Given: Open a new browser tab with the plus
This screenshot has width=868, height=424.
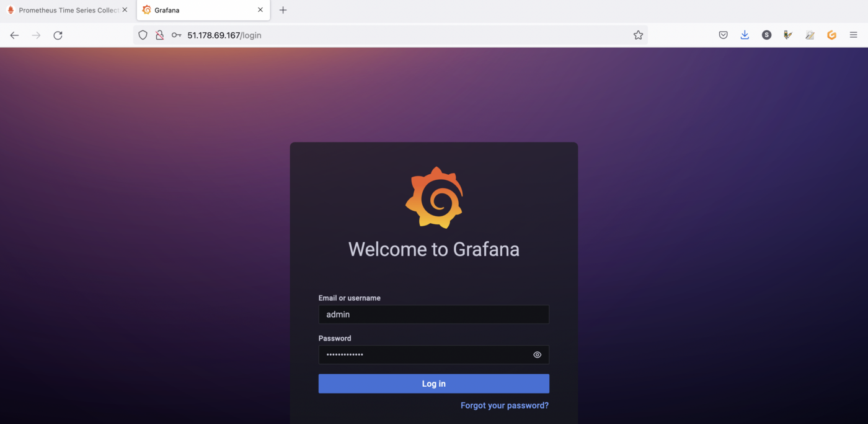Looking at the screenshot, I should tap(283, 10).
